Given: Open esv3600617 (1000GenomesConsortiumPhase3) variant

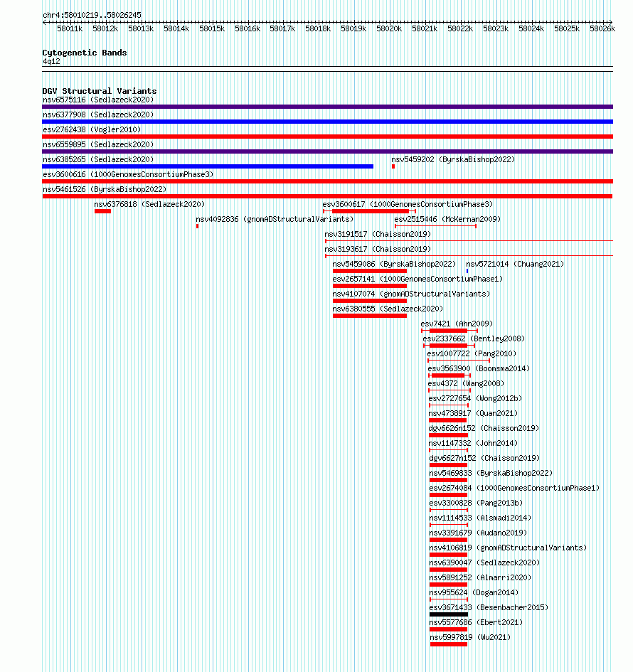Looking at the screenshot, I should pyautogui.click(x=408, y=204).
